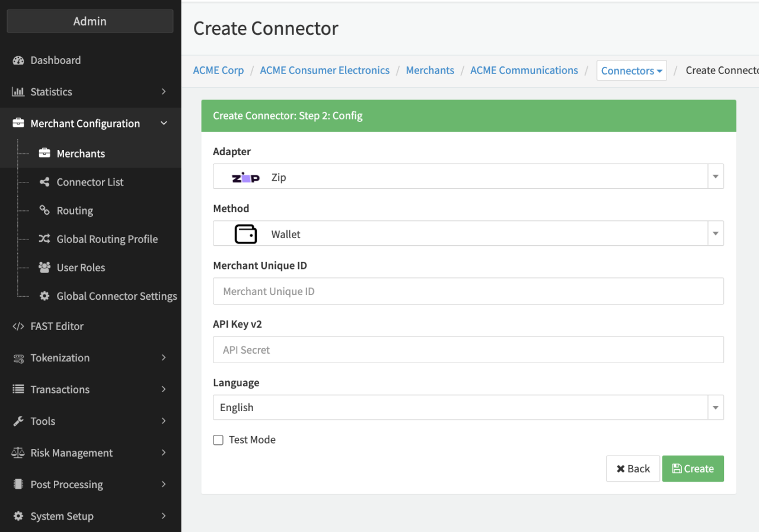Click the Merchant Unique ID input field
This screenshot has height=532, width=759.
468,291
